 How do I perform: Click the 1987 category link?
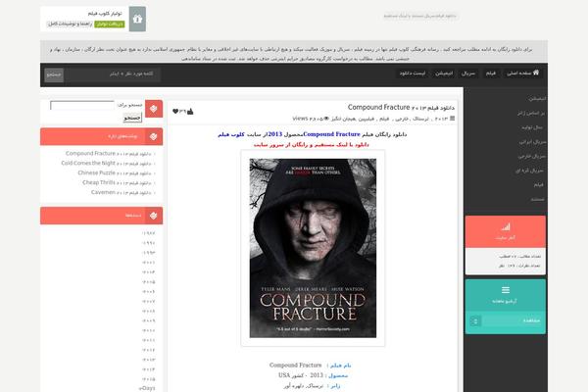point(149,233)
